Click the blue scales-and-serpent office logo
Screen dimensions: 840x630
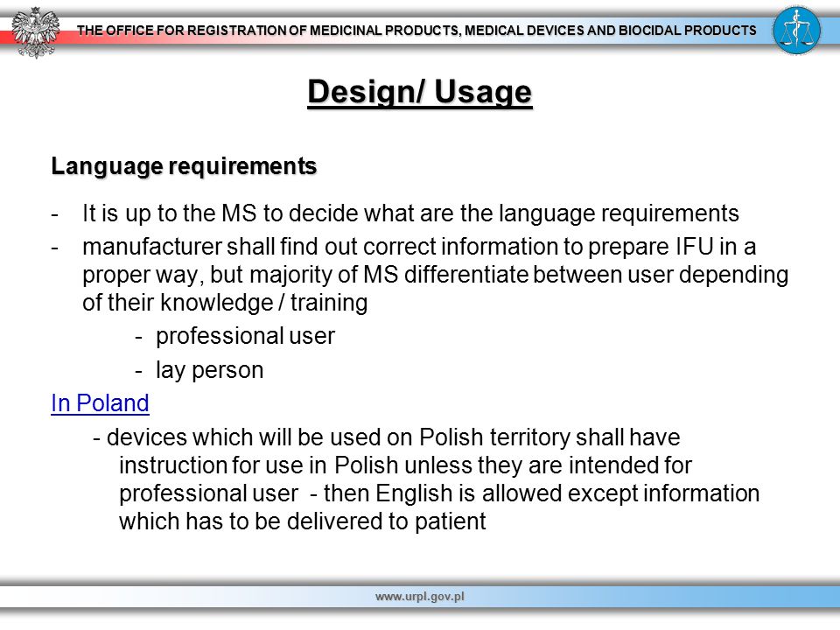(796, 31)
